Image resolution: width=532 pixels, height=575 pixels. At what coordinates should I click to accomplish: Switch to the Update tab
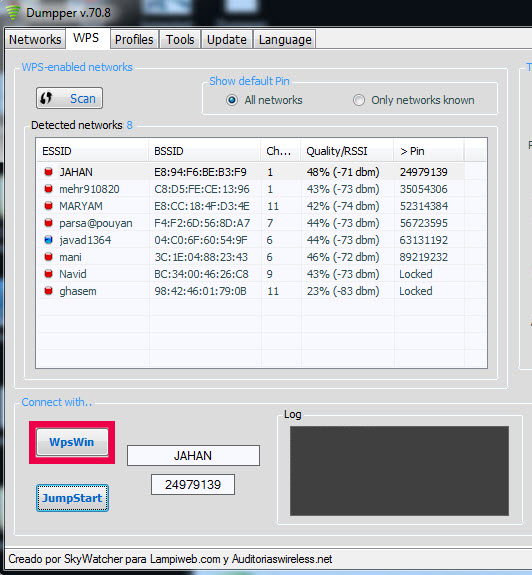click(x=227, y=39)
